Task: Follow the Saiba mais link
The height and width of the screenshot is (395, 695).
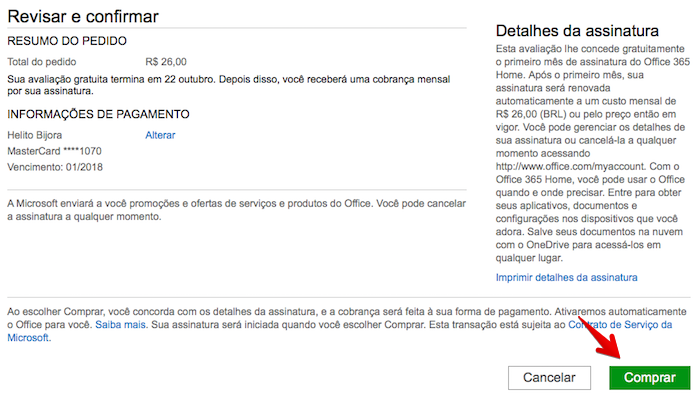Action: tap(120, 325)
